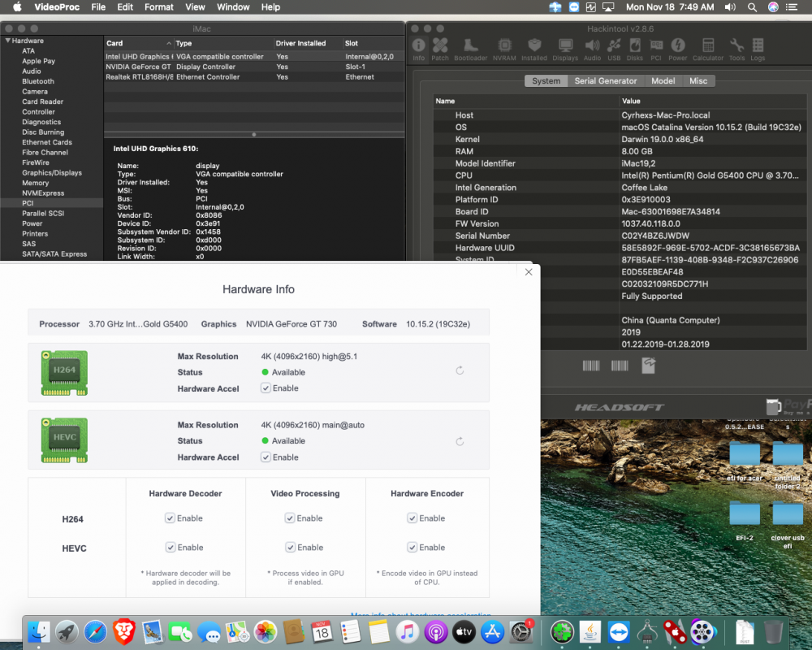This screenshot has height=650, width=812.
Task: Open the NVRAM section in Hackintool
Action: click(x=504, y=50)
